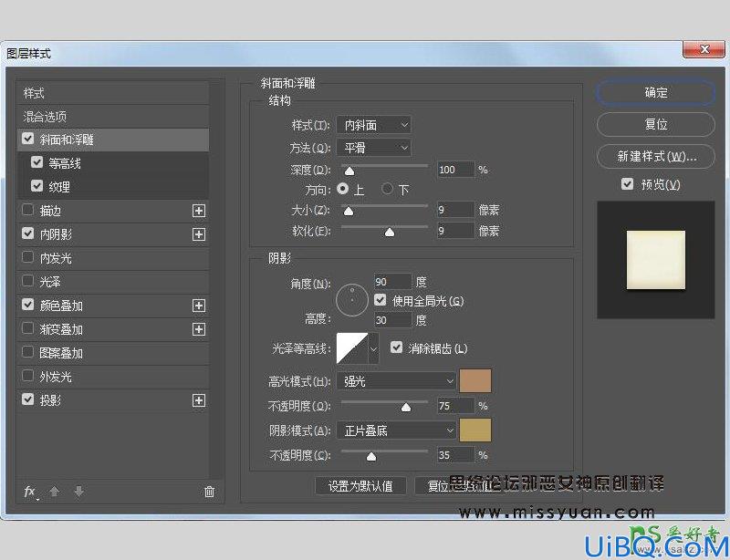Click the 深度 slider handle
The image size is (730, 560).
[x=349, y=171]
